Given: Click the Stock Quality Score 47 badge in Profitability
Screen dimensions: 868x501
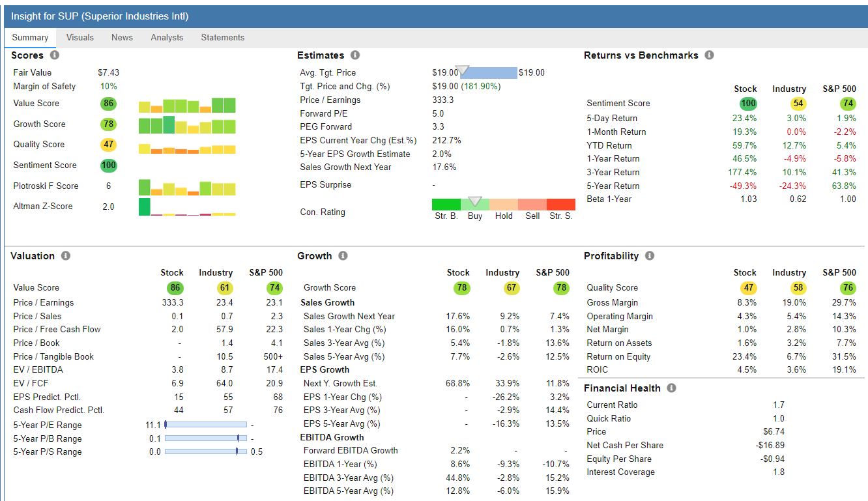Looking at the screenshot, I should 749,288.
